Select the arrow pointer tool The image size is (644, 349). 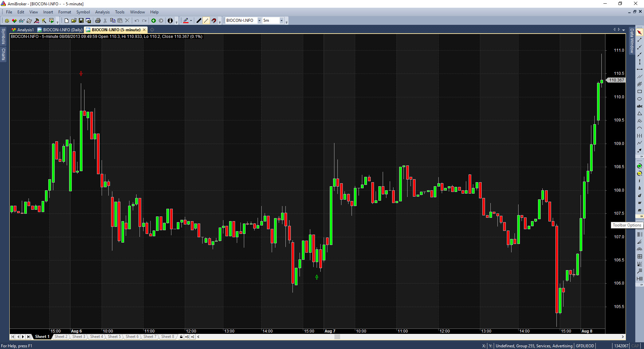point(639,33)
